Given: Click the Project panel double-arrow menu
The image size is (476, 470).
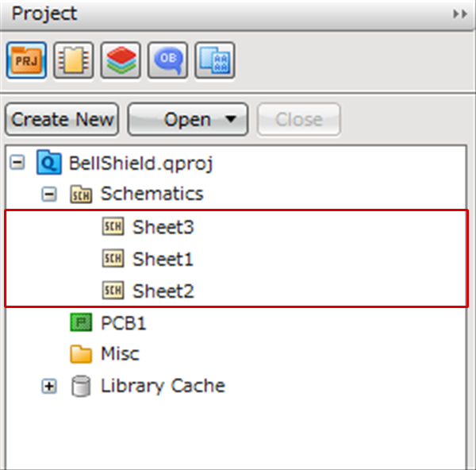Looking at the screenshot, I should click(x=459, y=14).
